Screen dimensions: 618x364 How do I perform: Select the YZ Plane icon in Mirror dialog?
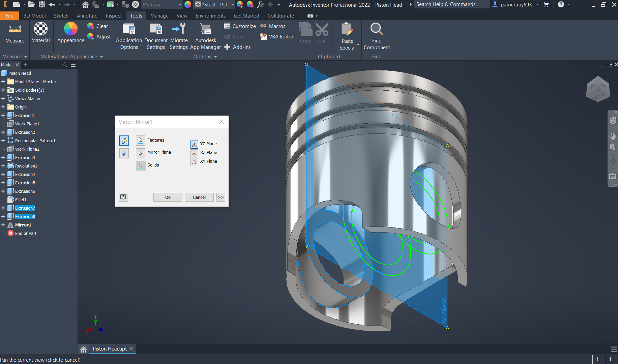click(194, 144)
